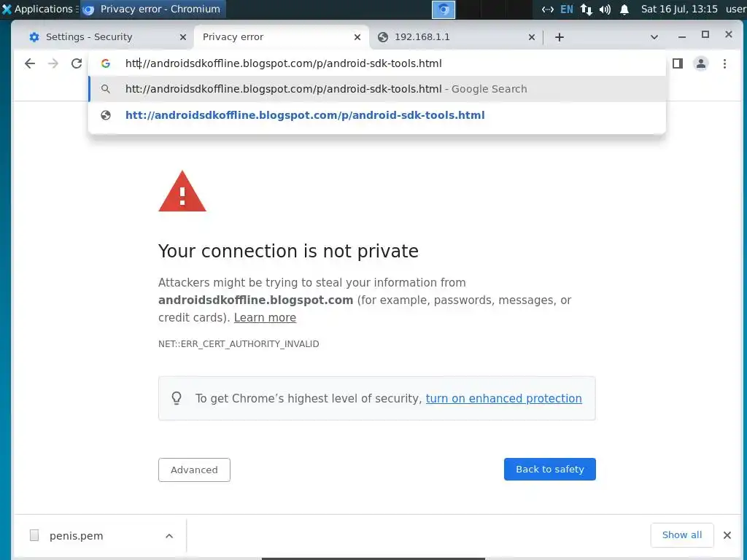Open the notification bell
Image resolution: width=747 pixels, height=560 pixels.
[624, 9]
